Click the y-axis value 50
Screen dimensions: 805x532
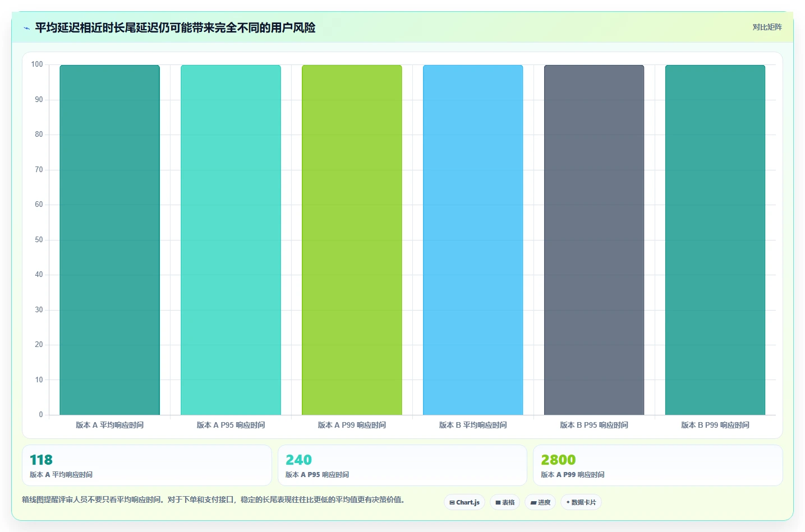tap(39, 239)
